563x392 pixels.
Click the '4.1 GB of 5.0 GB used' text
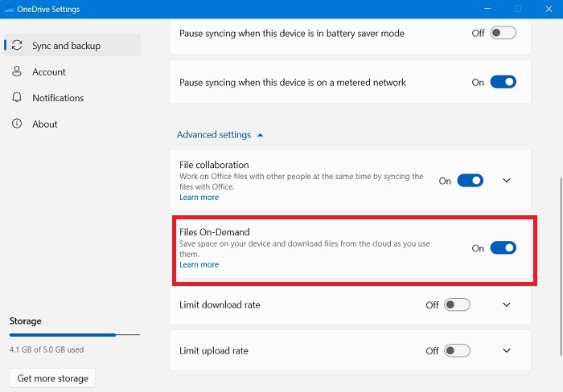tap(47, 349)
